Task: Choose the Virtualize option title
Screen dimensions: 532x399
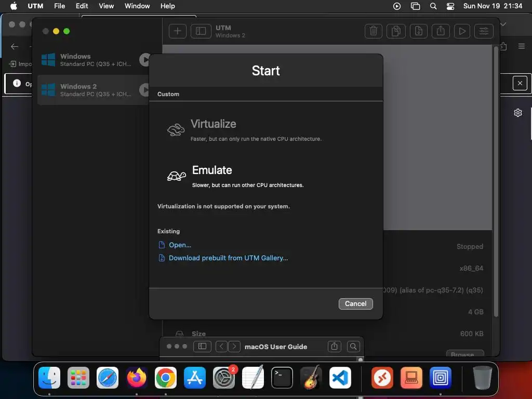Action: tap(213, 124)
